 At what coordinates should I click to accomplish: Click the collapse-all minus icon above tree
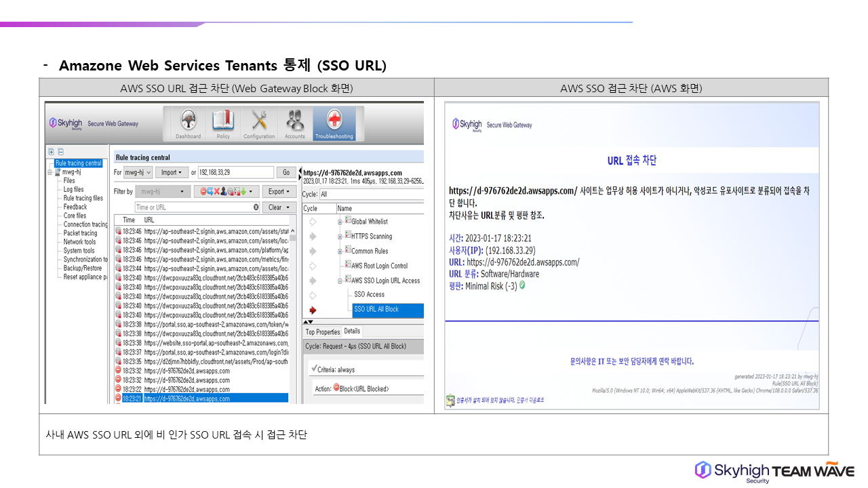60,152
